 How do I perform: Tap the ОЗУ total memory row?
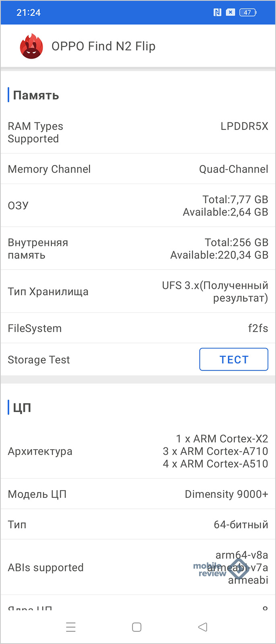(x=138, y=206)
